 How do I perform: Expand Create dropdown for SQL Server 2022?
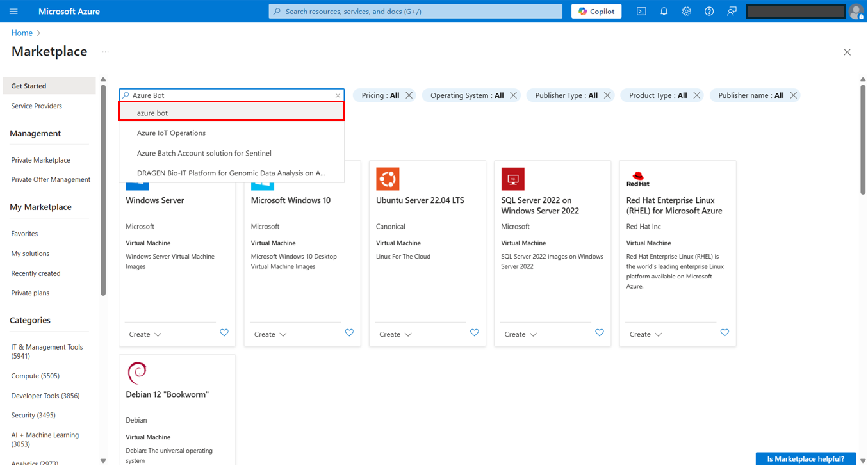(x=520, y=334)
